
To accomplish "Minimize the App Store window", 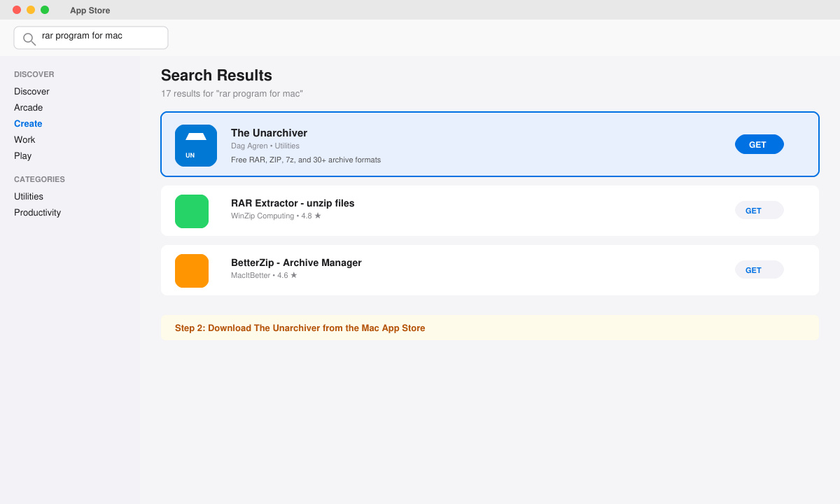I will click(31, 10).
